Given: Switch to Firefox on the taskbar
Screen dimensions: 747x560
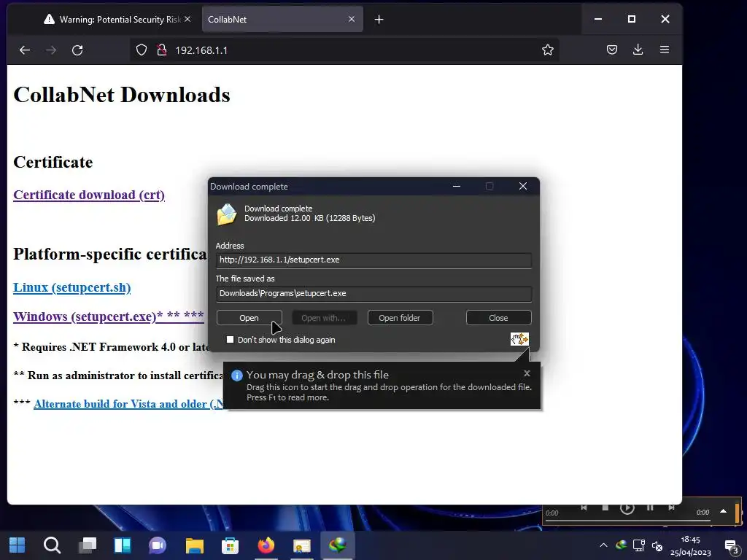Looking at the screenshot, I should [x=266, y=545].
